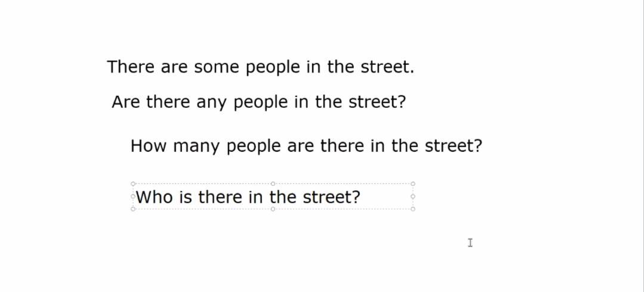Click the middle-left handle of the selected text box
This screenshot has width=644, height=292.
[133, 197]
